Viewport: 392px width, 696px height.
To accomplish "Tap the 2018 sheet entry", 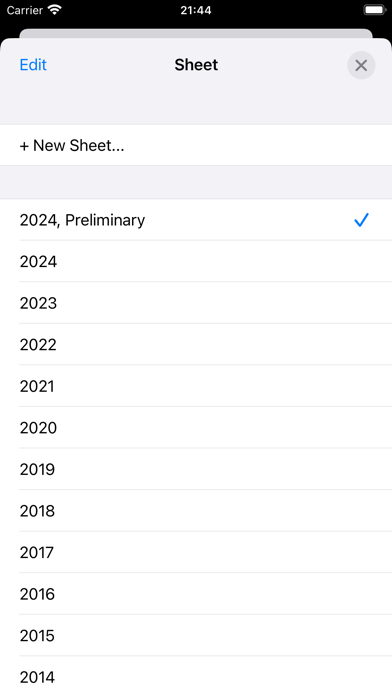I will click(196, 511).
